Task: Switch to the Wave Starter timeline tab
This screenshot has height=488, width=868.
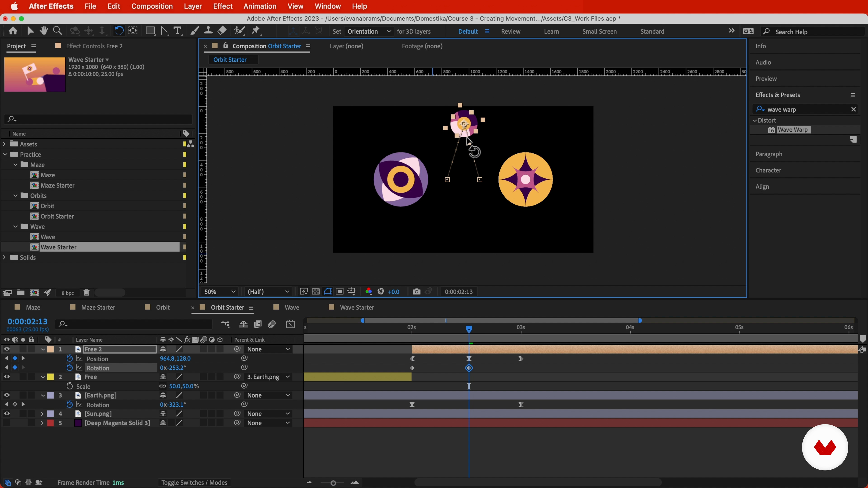Action: 357,307
